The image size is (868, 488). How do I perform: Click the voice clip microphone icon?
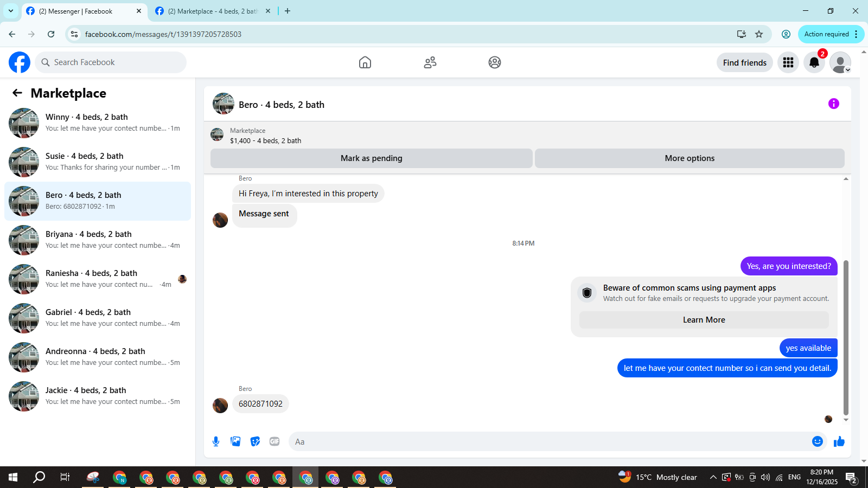(x=216, y=441)
